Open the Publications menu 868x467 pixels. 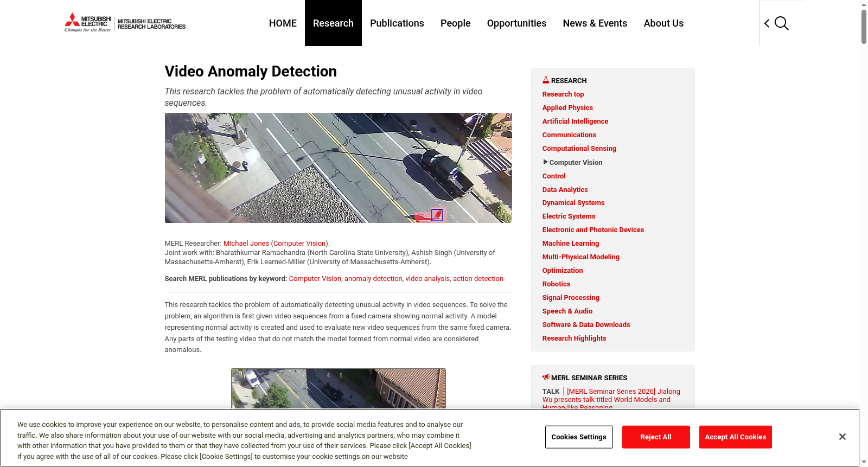click(x=397, y=23)
